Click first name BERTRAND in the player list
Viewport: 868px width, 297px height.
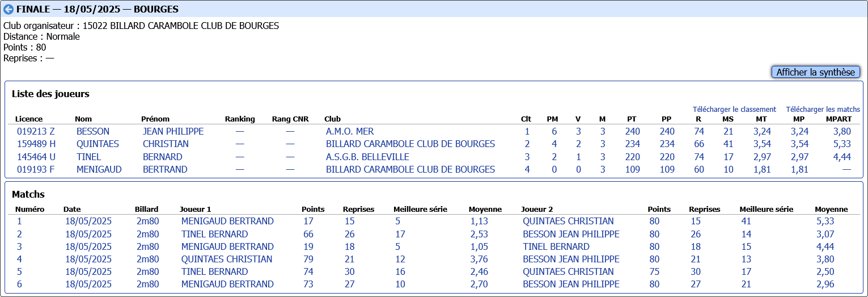click(x=165, y=169)
